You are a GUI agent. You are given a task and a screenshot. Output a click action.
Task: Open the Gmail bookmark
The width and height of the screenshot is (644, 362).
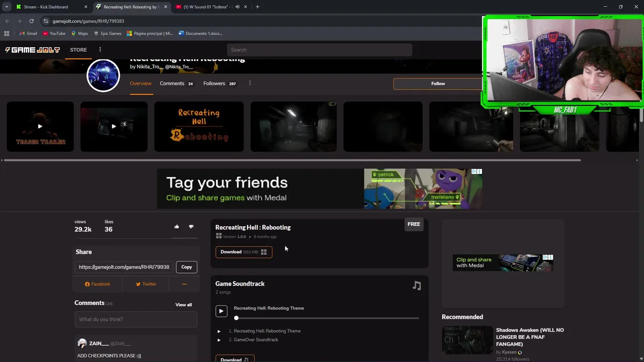click(x=28, y=34)
